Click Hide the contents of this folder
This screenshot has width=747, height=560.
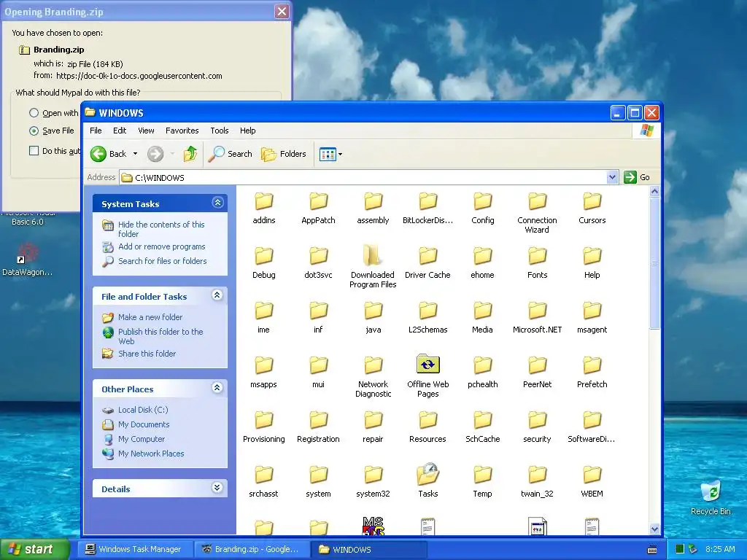click(161, 229)
